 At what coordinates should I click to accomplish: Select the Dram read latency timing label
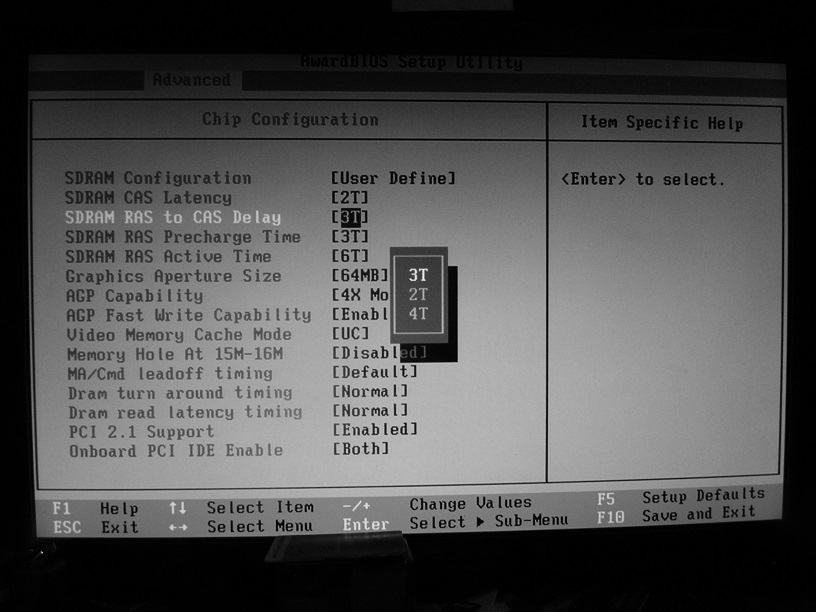click(x=185, y=413)
